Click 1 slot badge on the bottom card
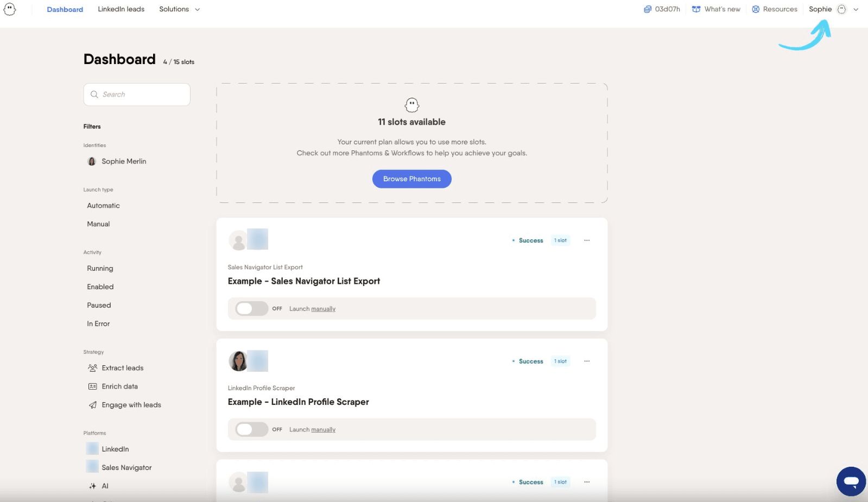The height and width of the screenshot is (502, 868). [560, 482]
